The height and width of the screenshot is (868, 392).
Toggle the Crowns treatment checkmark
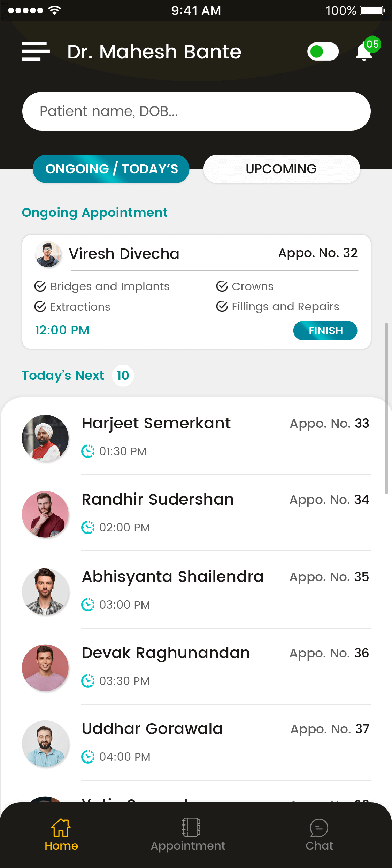point(222,286)
